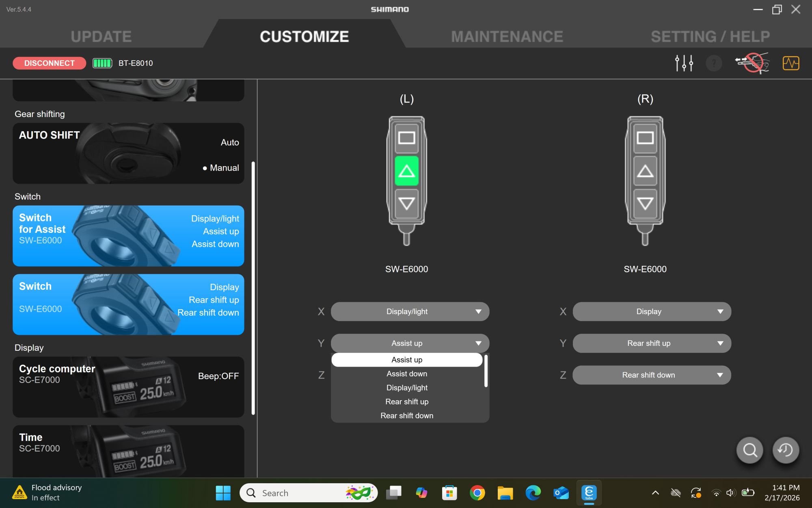Click the zoom magnifier button near bottom right
Viewport: 812px width, 508px height.
coord(749,450)
